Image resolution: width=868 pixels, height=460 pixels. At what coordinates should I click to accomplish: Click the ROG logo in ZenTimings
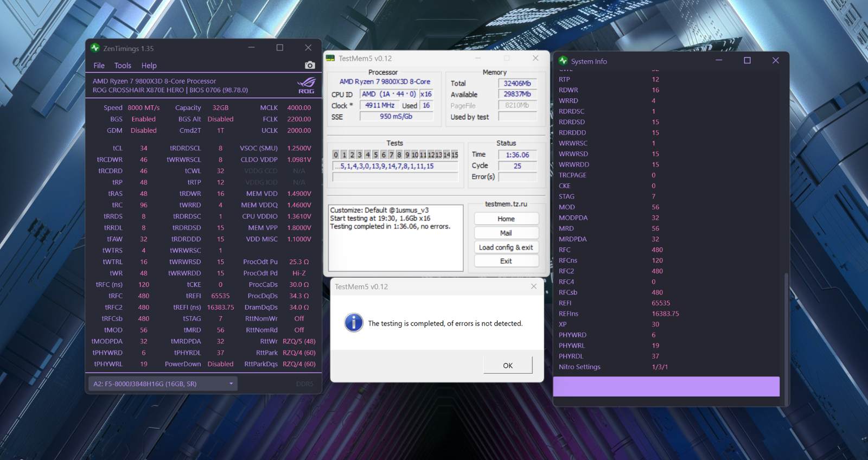[307, 85]
